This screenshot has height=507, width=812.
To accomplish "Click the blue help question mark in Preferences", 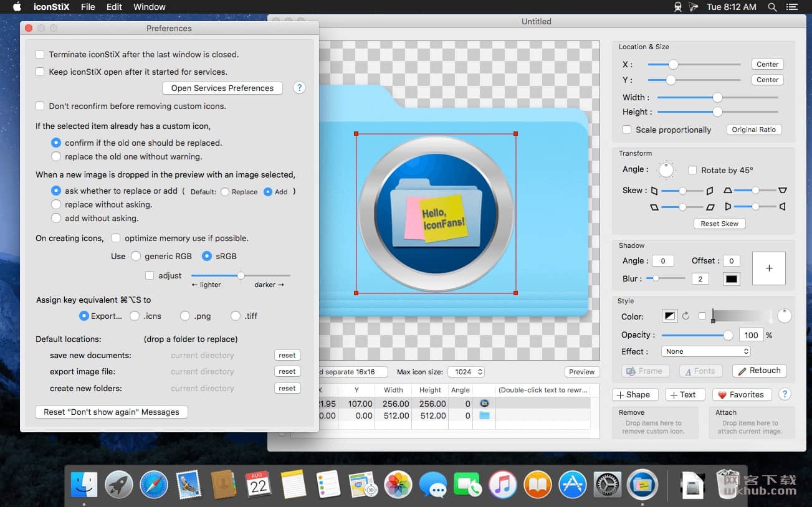I will 299,88.
